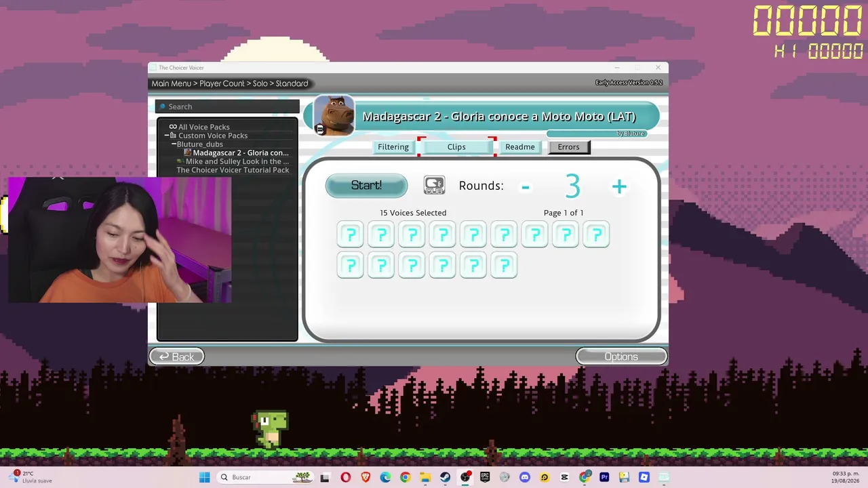This screenshot has height=488, width=868.
Task: Start the game with the Start! button
Action: pos(366,185)
